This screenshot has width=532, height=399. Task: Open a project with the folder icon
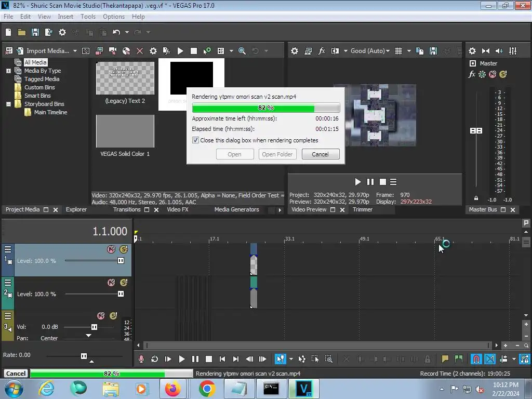[22, 32]
